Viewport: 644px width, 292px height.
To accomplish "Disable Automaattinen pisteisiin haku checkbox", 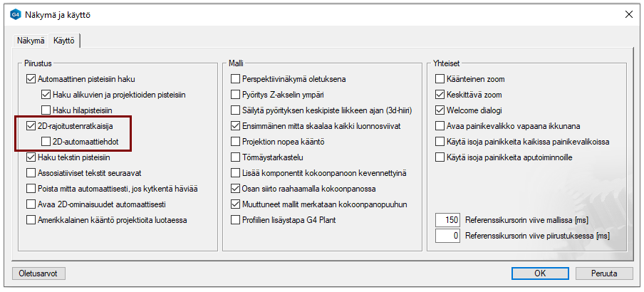I will click(x=31, y=79).
